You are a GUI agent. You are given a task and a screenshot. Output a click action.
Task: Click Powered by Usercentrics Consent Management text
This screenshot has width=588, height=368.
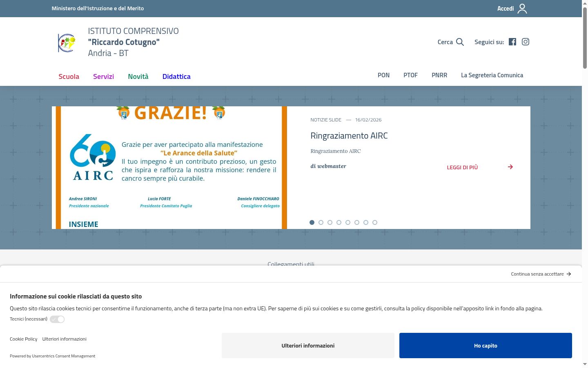(x=53, y=356)
